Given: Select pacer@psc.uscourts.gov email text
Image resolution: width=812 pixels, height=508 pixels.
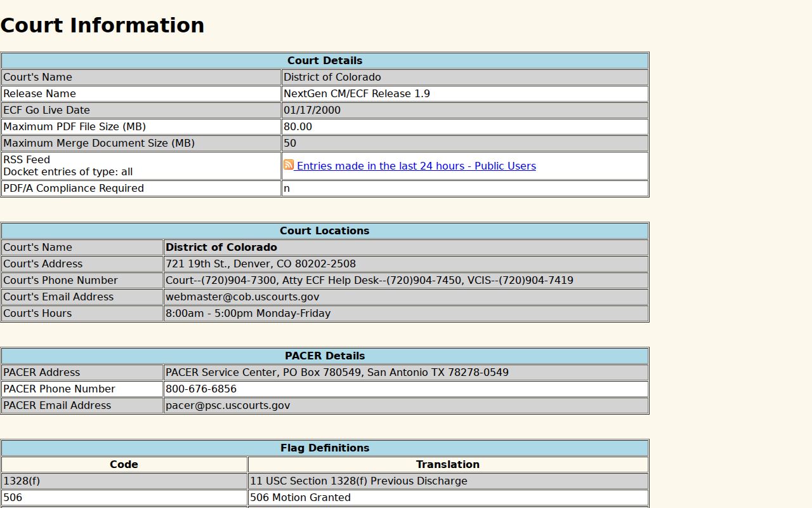Looking at the screenshot, I should (x=228, y=406).
